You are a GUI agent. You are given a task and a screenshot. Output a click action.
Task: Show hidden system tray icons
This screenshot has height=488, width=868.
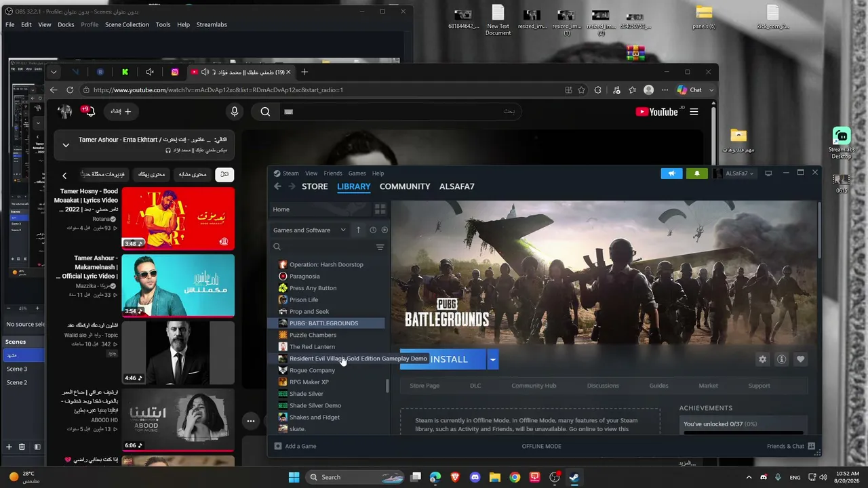tap(749, 477)
